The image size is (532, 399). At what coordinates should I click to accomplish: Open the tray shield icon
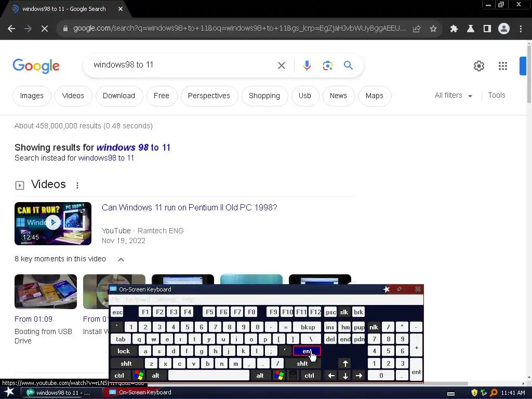(x=474, y=393)
